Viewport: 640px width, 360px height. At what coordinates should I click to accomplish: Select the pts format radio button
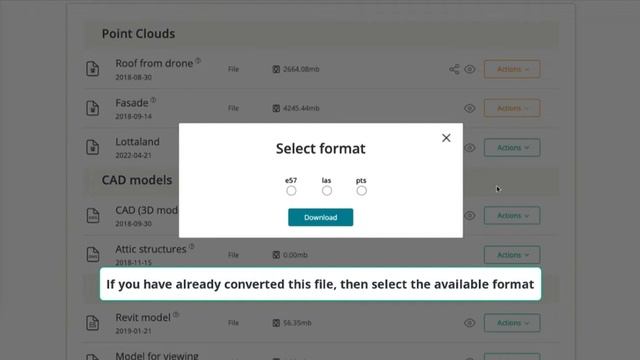point(361,191)
